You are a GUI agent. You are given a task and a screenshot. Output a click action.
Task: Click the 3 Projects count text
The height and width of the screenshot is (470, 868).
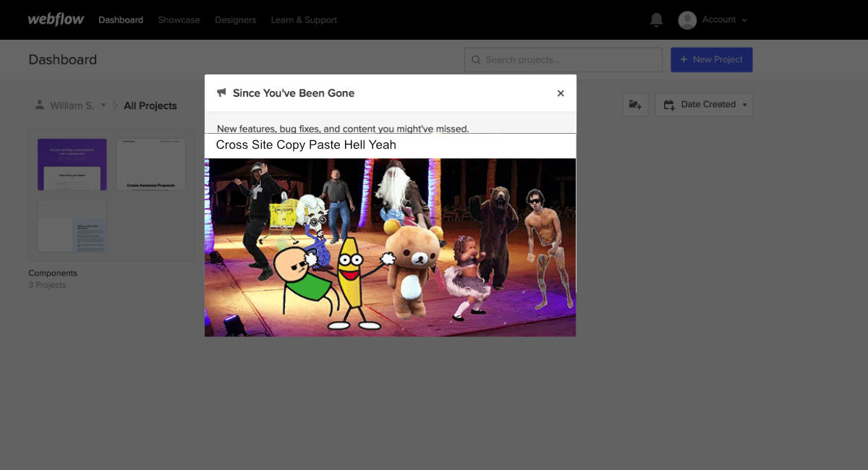(47, 285)
